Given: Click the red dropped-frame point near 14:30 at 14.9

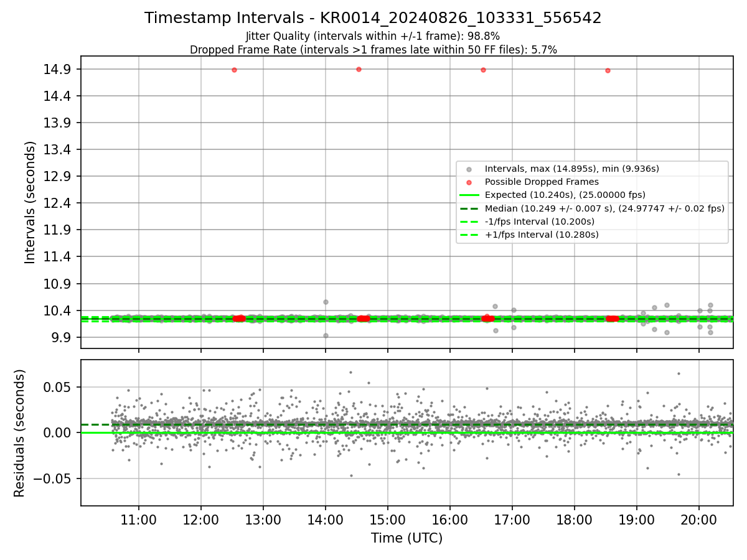Looking at the screenshot, I should 359,69.
